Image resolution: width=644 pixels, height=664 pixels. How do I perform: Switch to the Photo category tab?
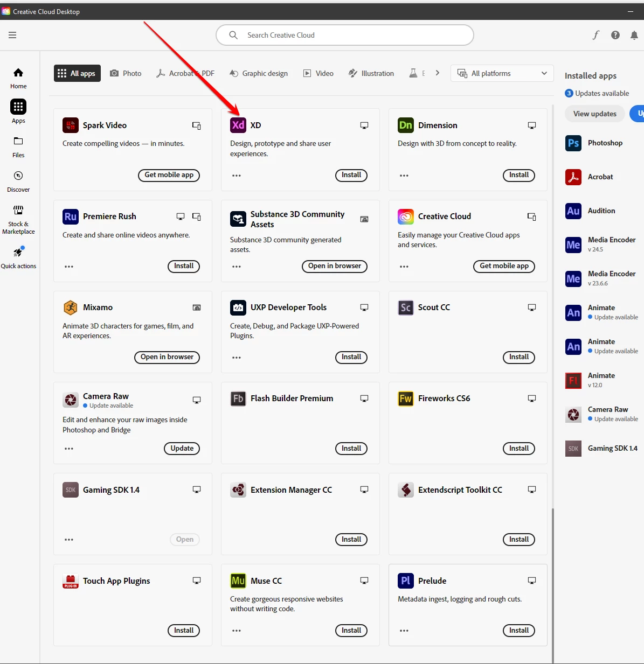pos(126,73)
